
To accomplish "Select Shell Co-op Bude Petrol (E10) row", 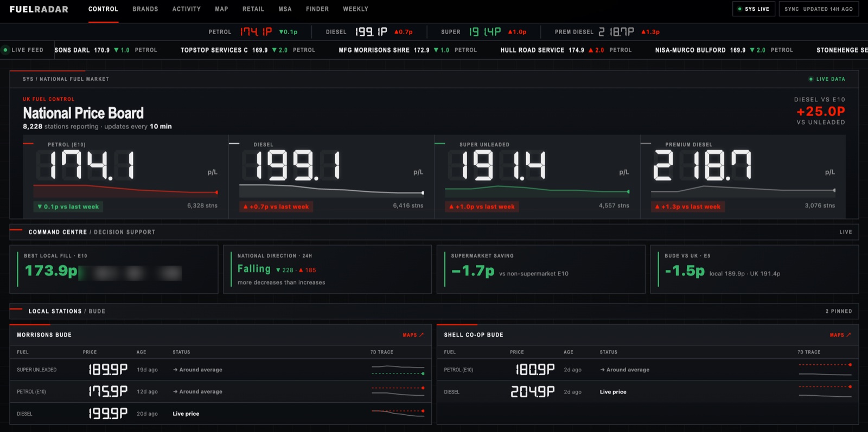I will pyautogui.click(x=648, y=370).
